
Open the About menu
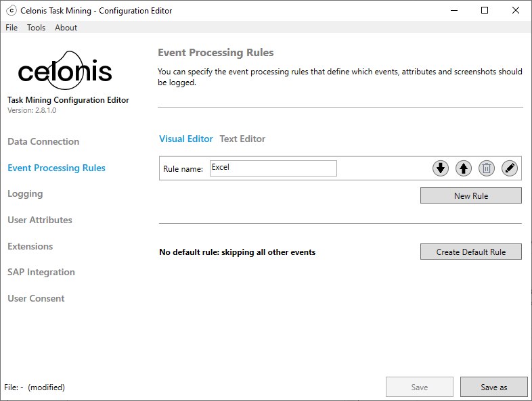tap(66, 28)
